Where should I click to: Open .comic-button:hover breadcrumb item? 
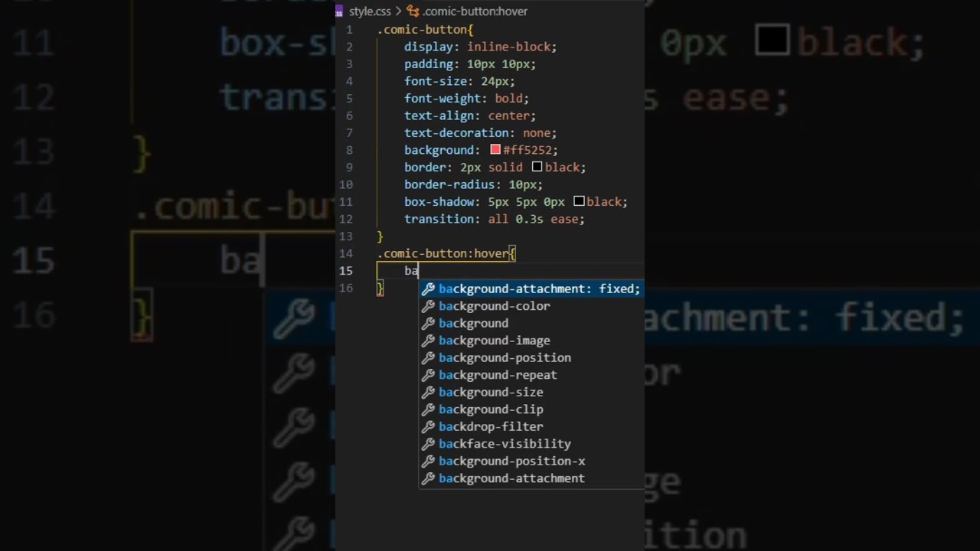pyautogui.click(x=475, y=11)
